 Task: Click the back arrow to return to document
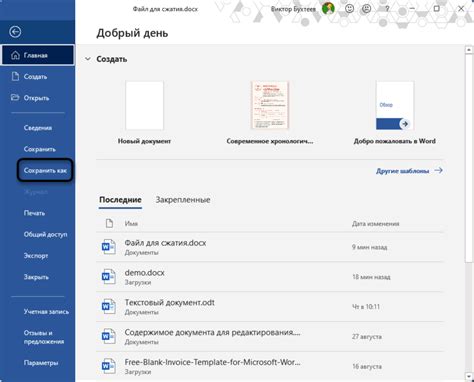pos(15,32)
